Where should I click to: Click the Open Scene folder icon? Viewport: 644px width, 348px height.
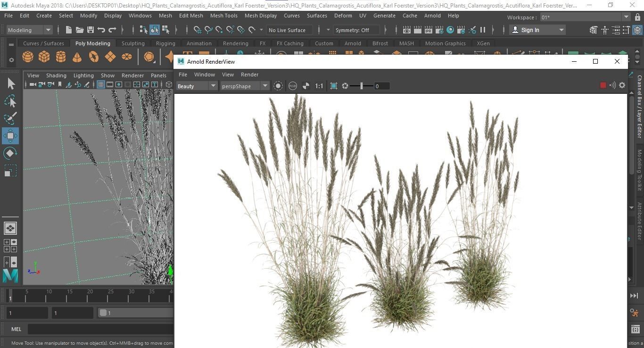80,30
